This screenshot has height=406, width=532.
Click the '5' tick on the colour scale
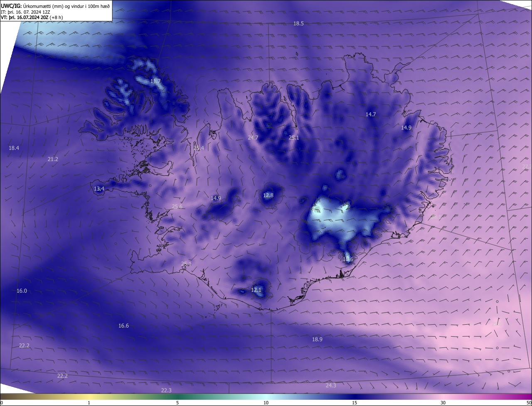click(177, 403)
